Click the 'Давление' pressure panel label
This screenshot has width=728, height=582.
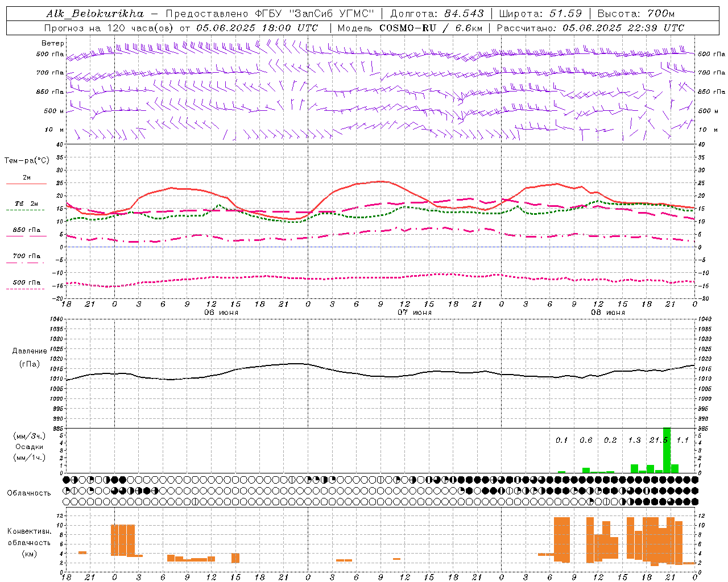coord(30,351)
